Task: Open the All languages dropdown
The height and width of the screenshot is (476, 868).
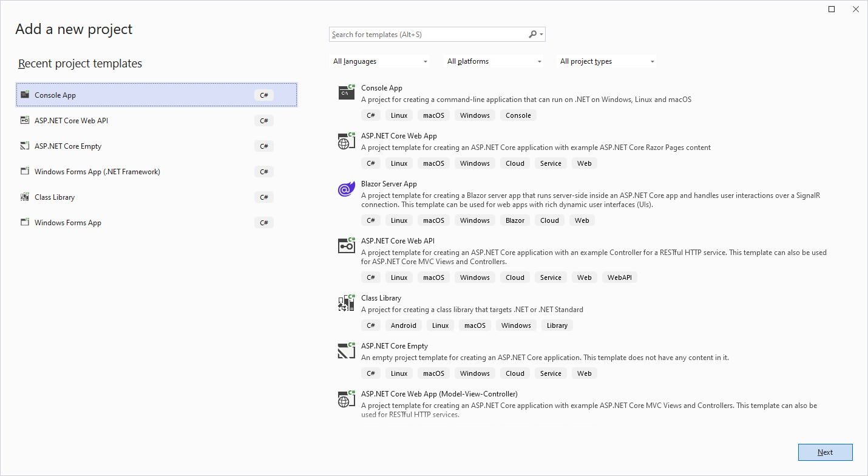Action: (x=380, y=61)
